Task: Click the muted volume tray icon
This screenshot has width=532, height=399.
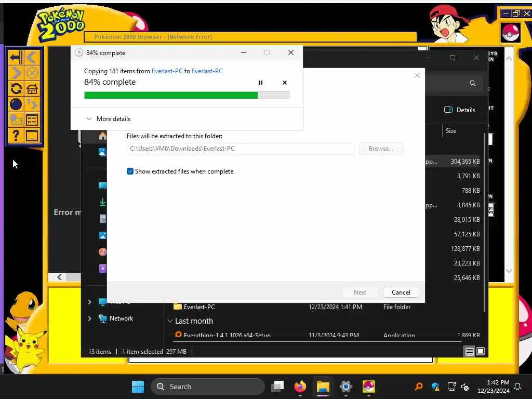Action: point(465,387)
